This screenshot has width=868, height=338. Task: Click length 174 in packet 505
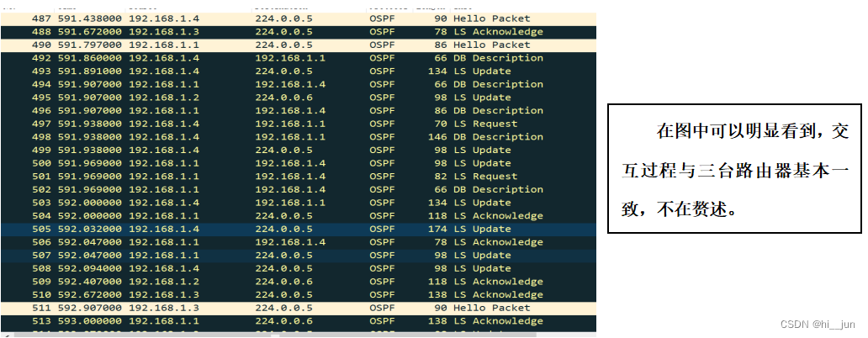[437, 229]
